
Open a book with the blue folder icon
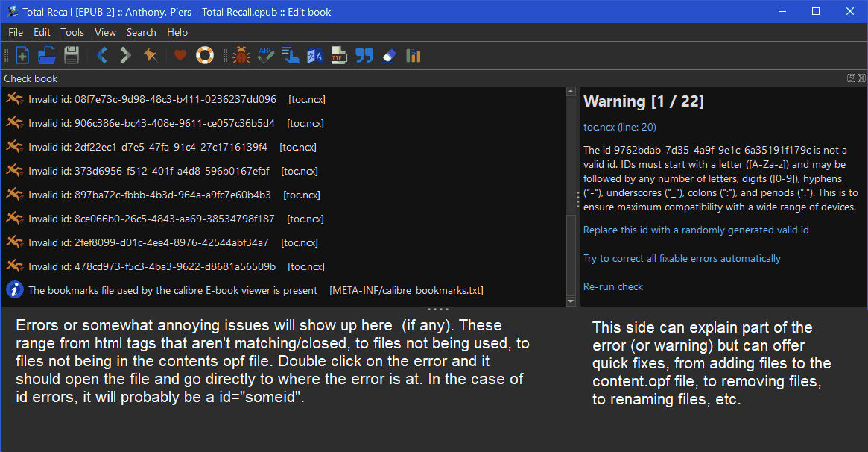(x=46, y=55)
